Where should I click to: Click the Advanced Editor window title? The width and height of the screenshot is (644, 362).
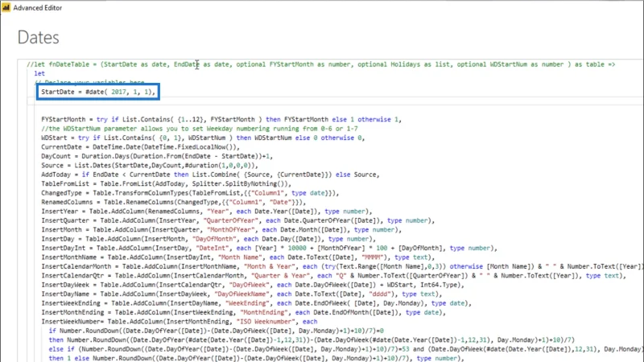click(37, 8)
